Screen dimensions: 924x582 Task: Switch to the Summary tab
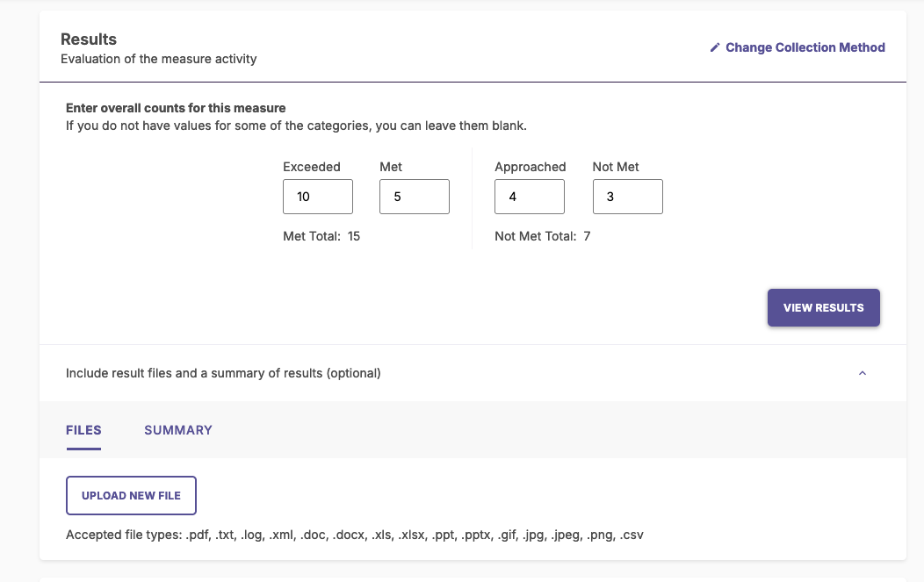[x=178, y=430]
